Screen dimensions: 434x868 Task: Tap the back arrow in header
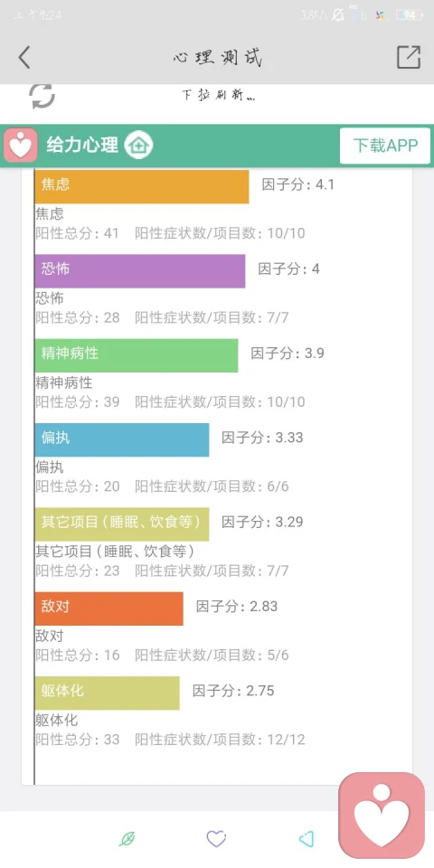click(x=24, y=57)
